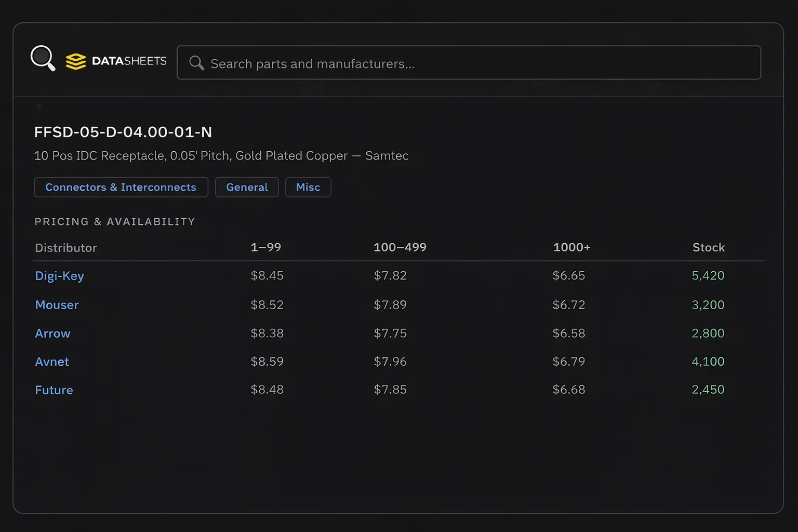Image resolution: width=798 pixels, height=532 pixels.
Task: Click Avnet 1000+ price $6.79
Action: point(569,361)
